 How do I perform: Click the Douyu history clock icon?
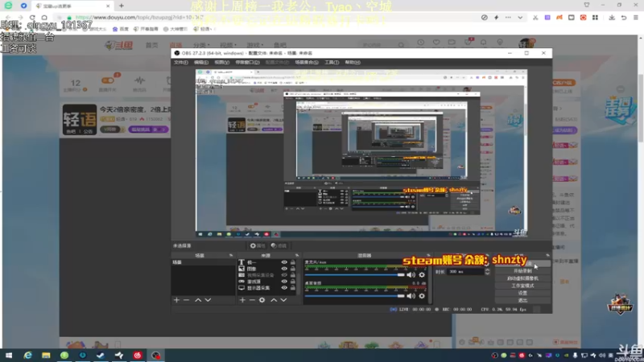click(x=420, y=43)
